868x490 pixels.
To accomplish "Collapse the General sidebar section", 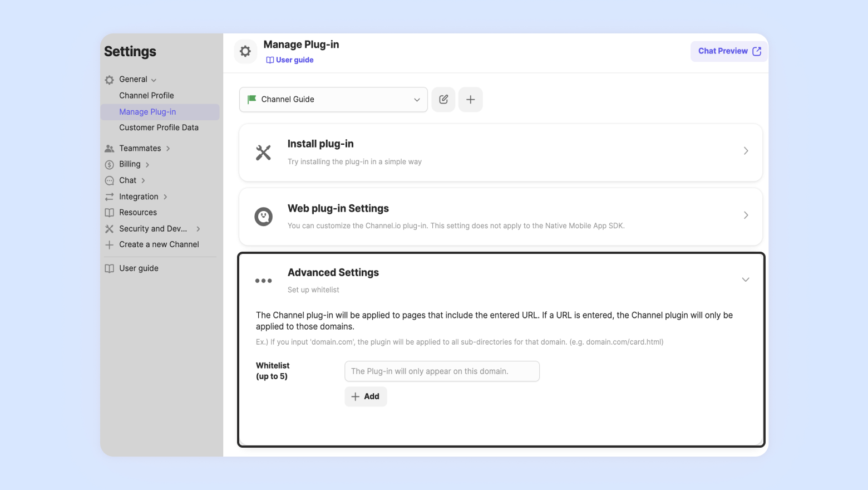I will tap(134, 80).
